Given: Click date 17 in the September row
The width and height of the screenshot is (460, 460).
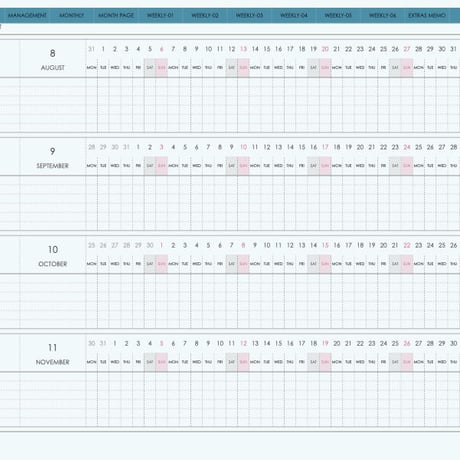Looking at the screenshot, I should point(325,147).
